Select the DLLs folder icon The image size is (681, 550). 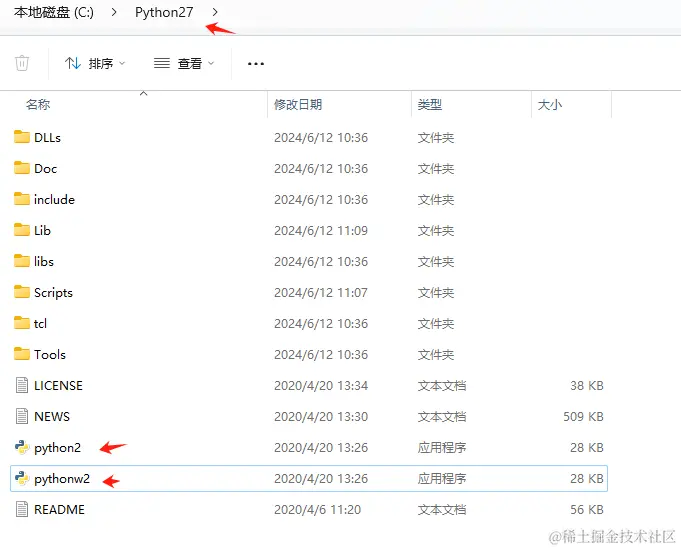click(22, 137)
